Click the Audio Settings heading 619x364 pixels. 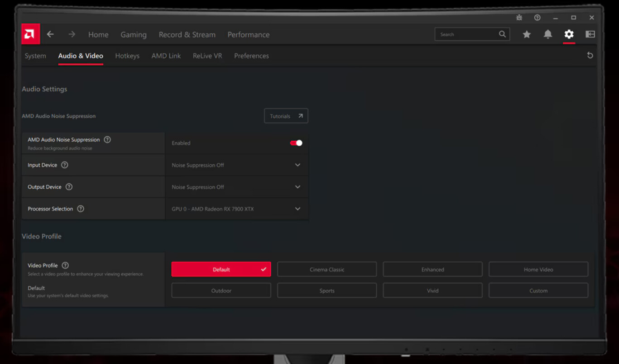[44, 89]
